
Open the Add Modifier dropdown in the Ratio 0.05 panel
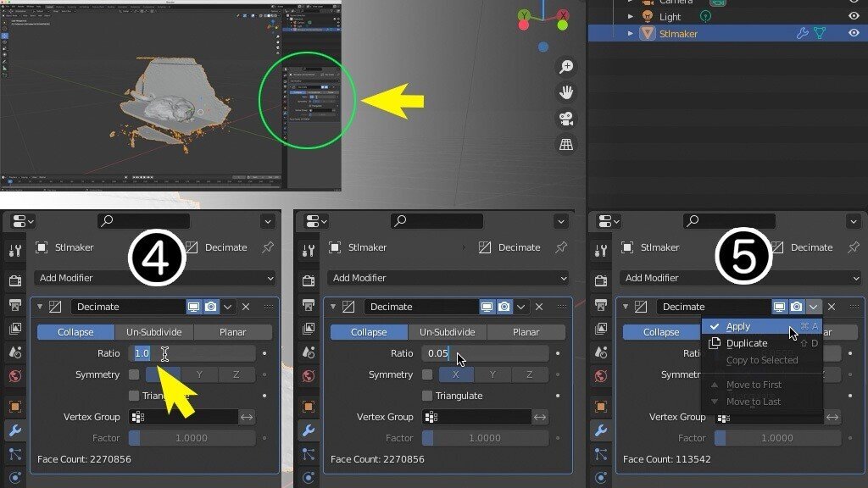pyautogui.click(x=448, y=278)
